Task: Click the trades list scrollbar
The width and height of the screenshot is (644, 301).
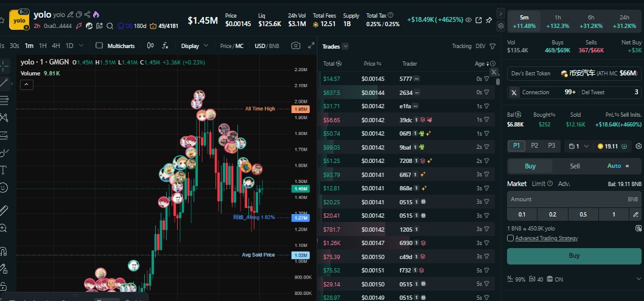Action: coord(498,81)
